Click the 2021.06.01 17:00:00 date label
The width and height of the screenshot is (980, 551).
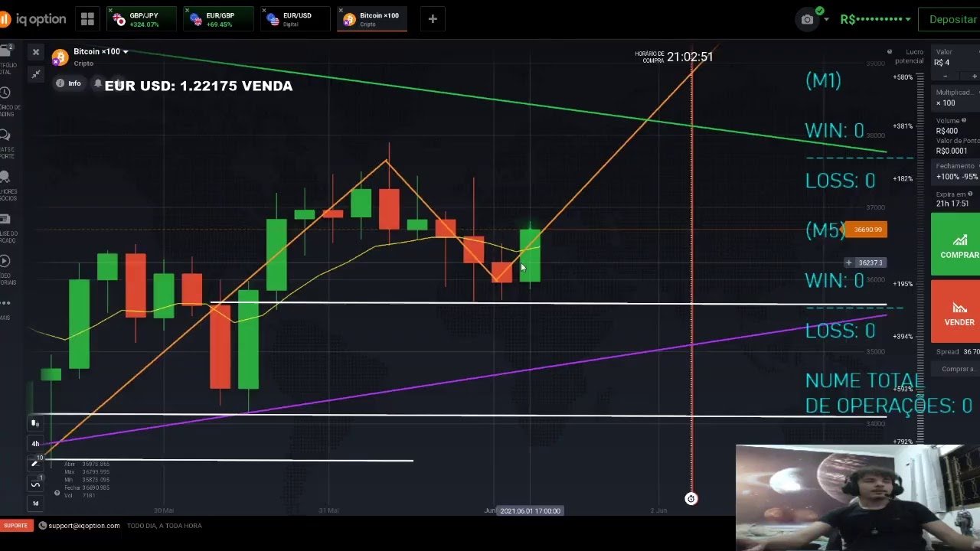coord(531,510)
